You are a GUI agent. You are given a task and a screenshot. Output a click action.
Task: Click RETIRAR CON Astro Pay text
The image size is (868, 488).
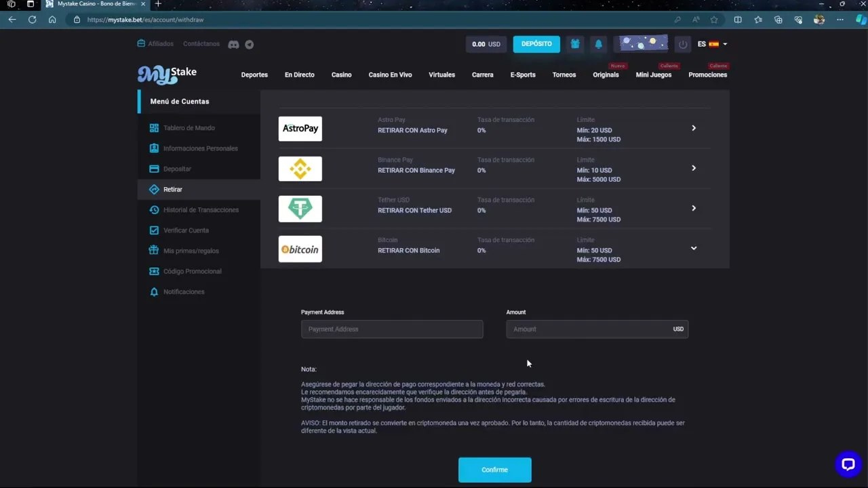[x=412, y=130]
